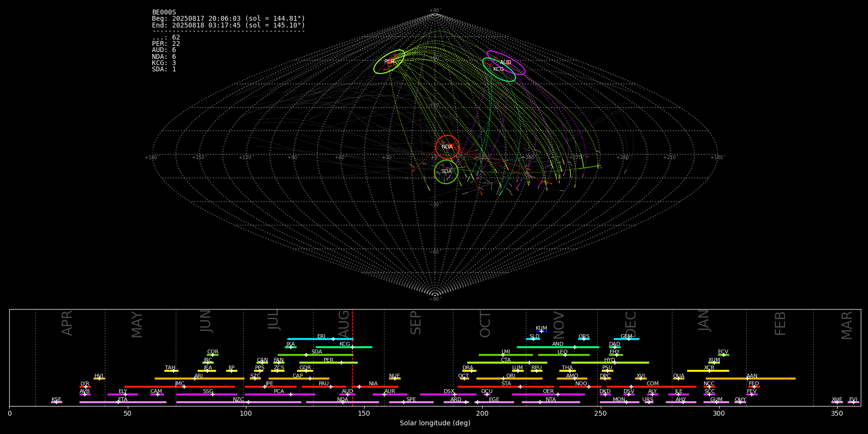Select the NZC pink bar in the timeline
The width and height of the screenshot is (868, 434).
239,402
